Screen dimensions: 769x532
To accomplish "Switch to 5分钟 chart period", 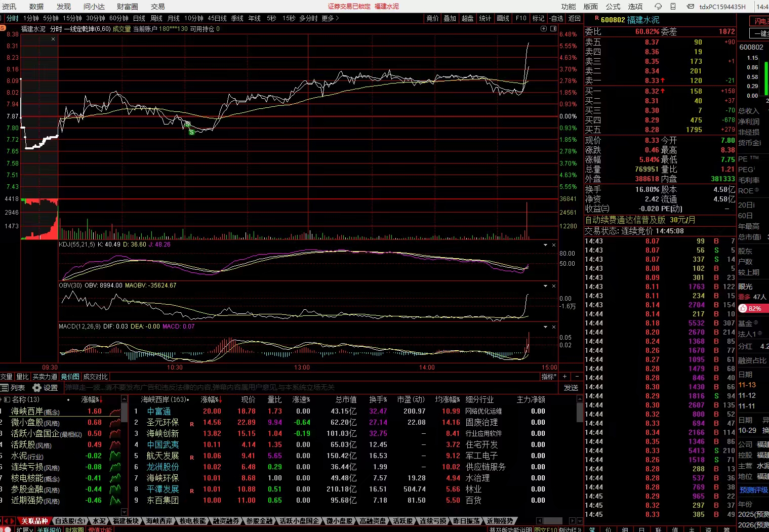I will coord(51,18).
